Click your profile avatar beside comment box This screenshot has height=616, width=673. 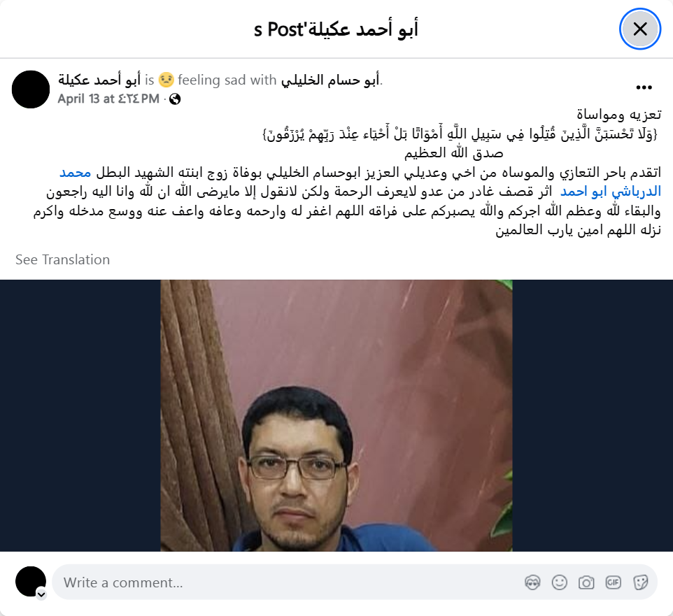coord(31,582)
